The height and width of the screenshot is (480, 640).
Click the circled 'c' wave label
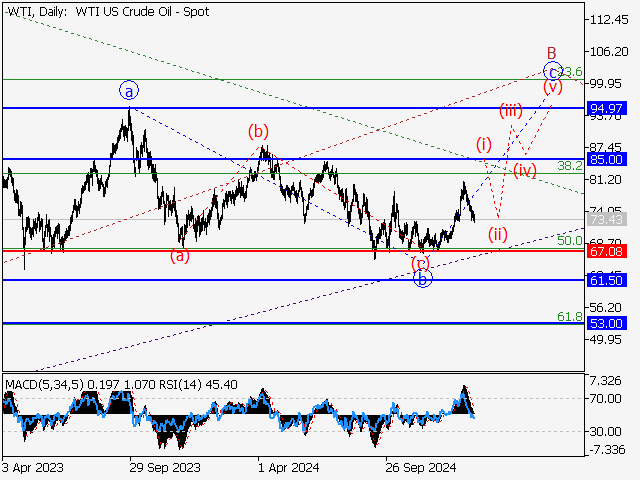click(x=552, y=71)
